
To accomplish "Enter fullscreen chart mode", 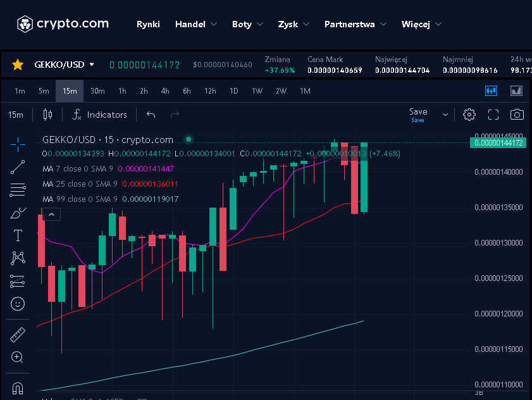I will 493,115.
